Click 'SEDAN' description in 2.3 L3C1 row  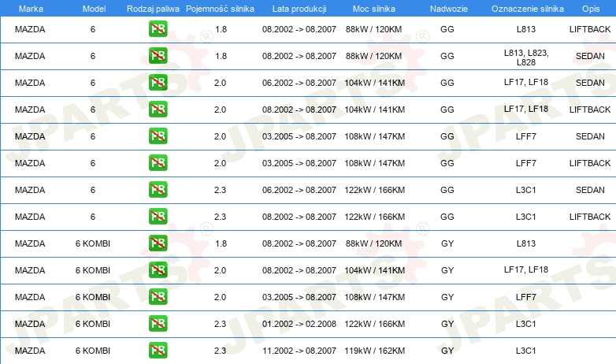tap(590, 190)
